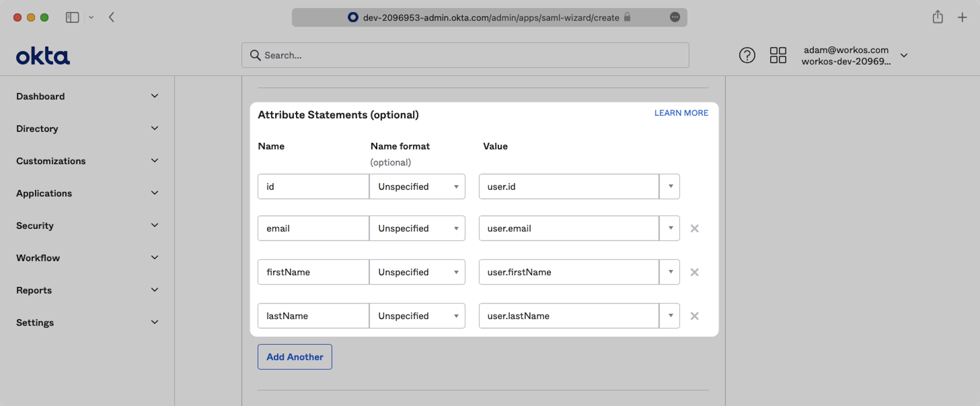Image resolution: width=980 pixels, height=406 pixels.
Task: Click Safari share icon
Action: click(937, 17)
